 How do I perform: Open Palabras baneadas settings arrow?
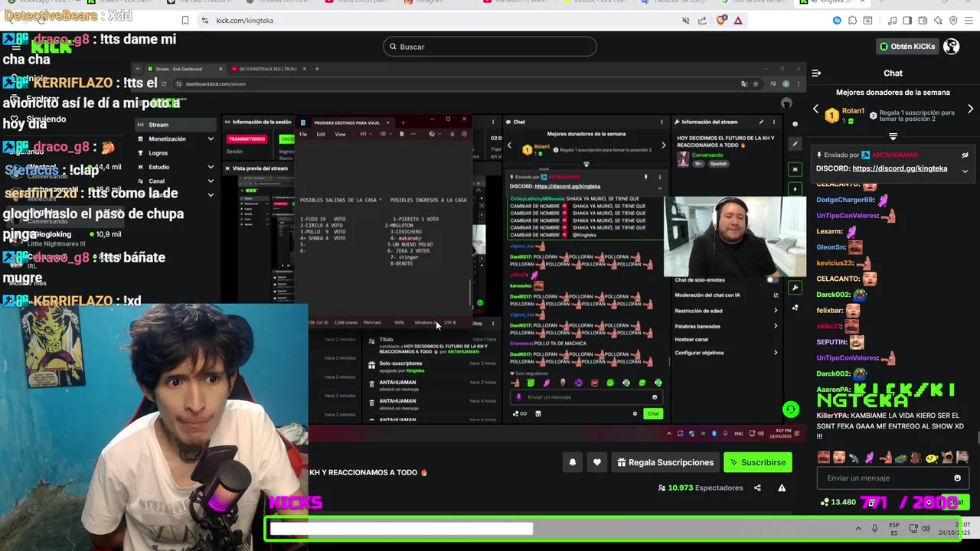pos(776,326)
